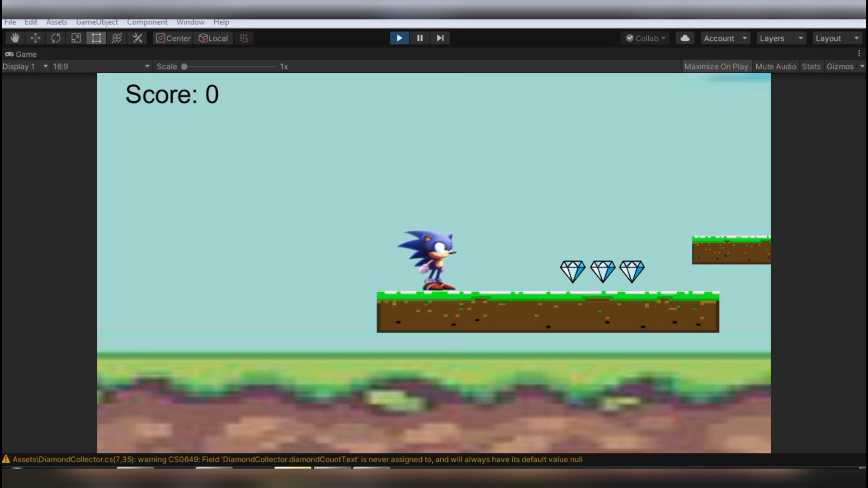The width and height of the screenshot is (868, 488).
Task: Open the Game tab options menu
Action: coord(859,54)
